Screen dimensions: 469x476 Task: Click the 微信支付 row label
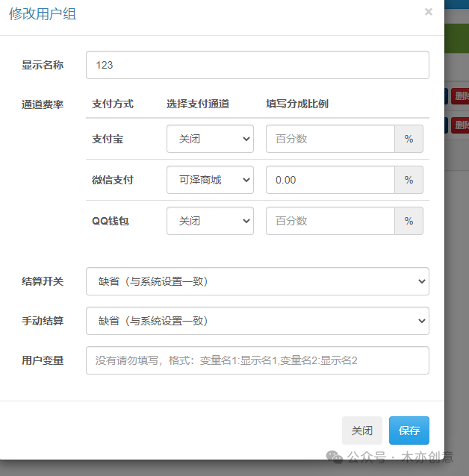pos(113,180)
